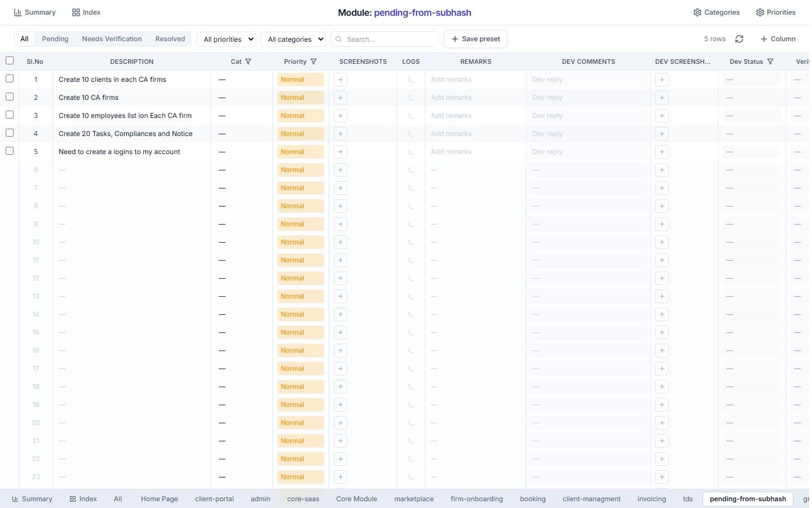Select 'Create 10 CA firms' description cell
The width and height of the screenshot is (812, 508).
point(131,98)
